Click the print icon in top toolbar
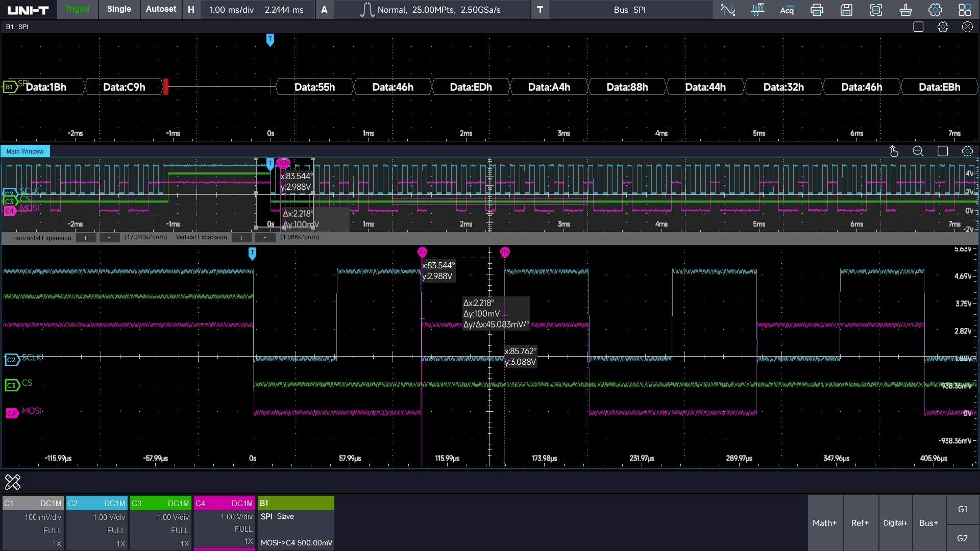 pyautogui.click(x=817, y=10)
